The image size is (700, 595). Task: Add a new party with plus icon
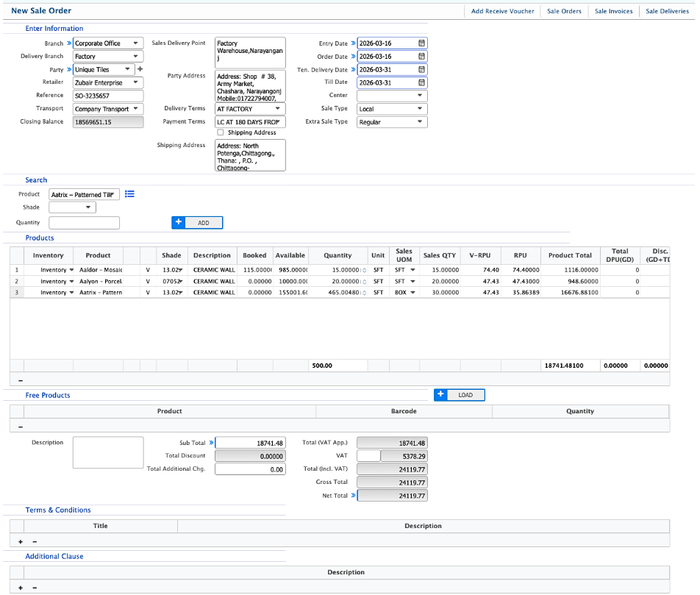tap(140, 69)
